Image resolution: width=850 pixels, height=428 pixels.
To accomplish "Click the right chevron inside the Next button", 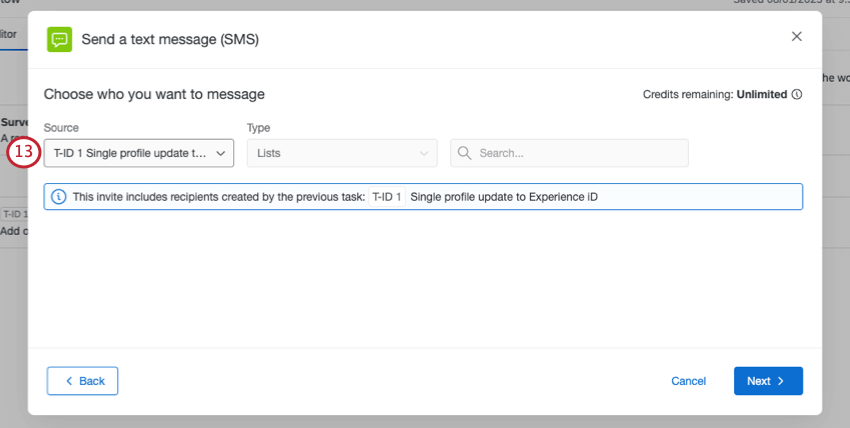I will tap(781, 381).
